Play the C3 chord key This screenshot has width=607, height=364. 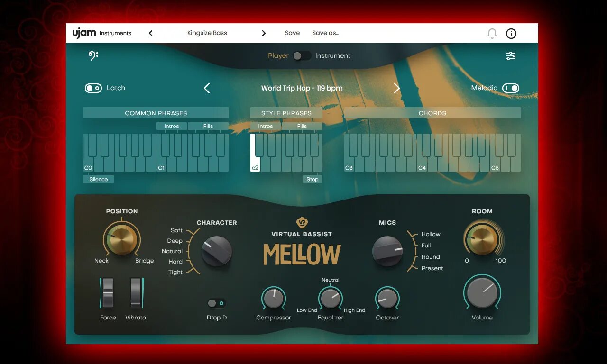click(349, 164)
